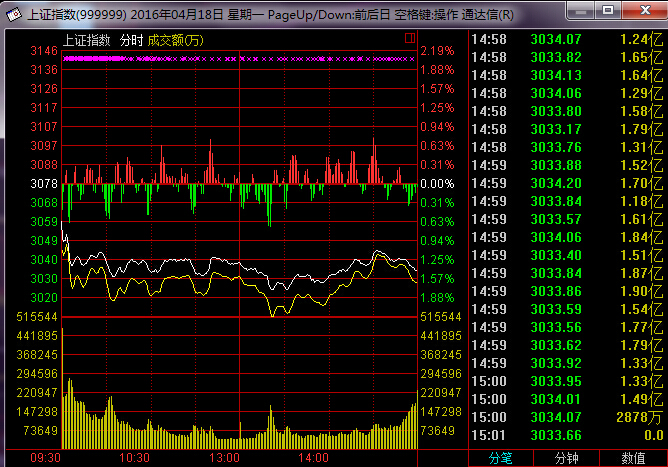
Task: Click the 10:30 marker on the time axis
Action: point(134,458)
